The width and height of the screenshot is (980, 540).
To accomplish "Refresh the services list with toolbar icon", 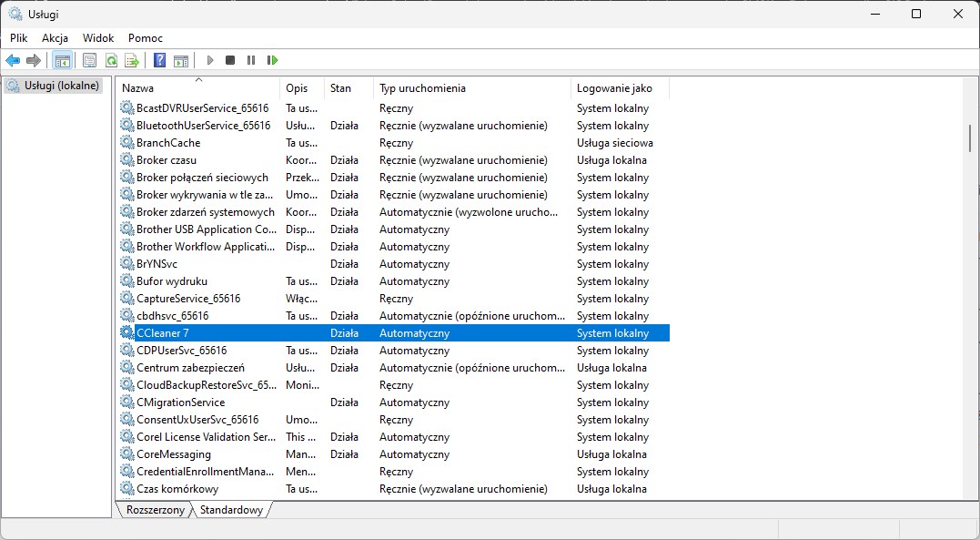I will pyautogui.click(x=111, y=60).
